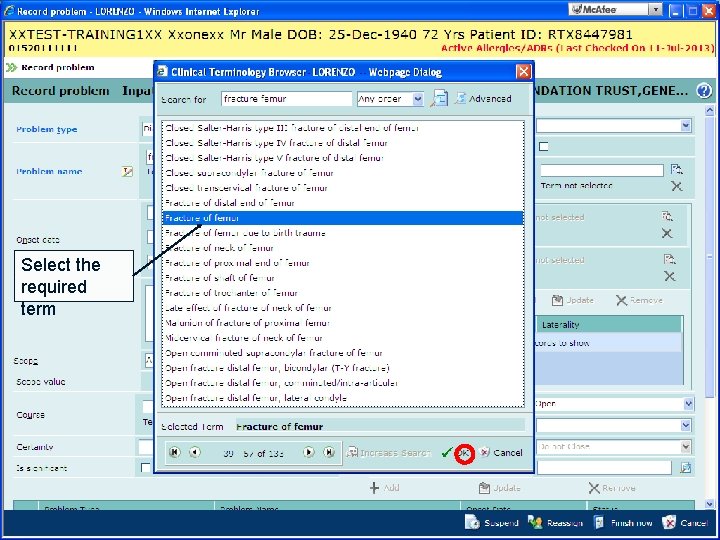
Task: Select 'Open comminuted supracondylar fracture of femur'
Action: [343, 353]
